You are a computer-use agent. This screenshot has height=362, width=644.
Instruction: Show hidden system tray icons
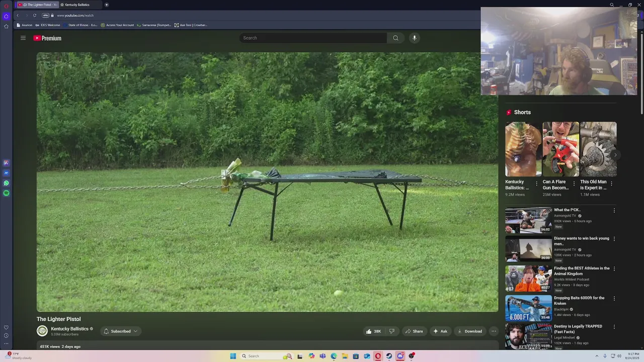(597, 356)
